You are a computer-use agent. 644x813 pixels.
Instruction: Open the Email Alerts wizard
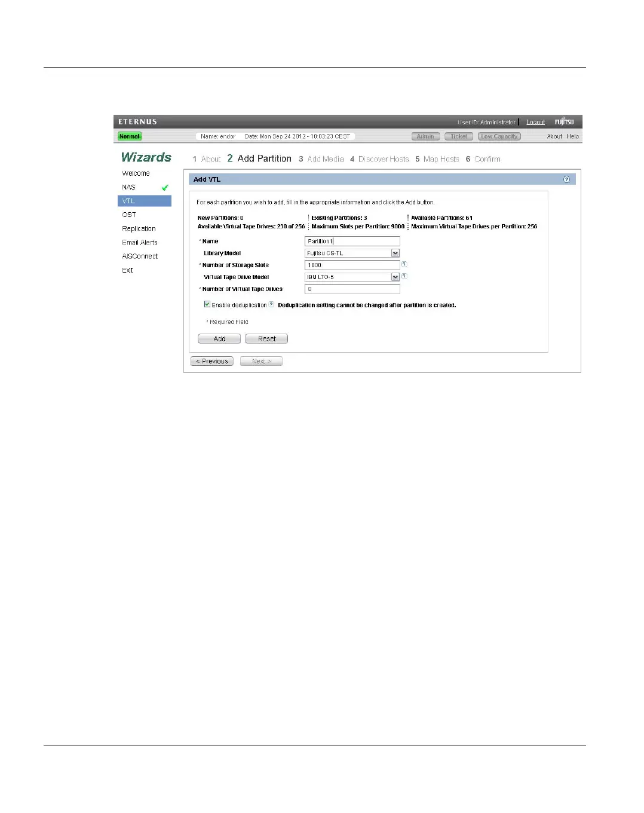140,242
